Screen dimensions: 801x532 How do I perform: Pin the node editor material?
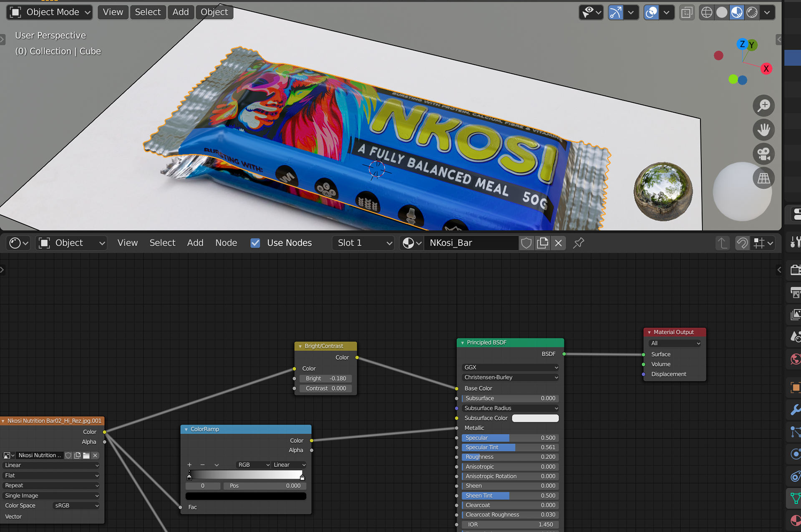578,243
